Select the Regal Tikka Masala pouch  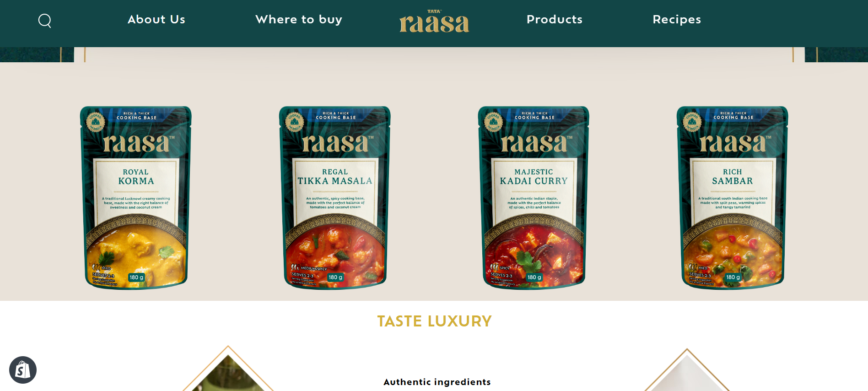click(x=335, y=198)
